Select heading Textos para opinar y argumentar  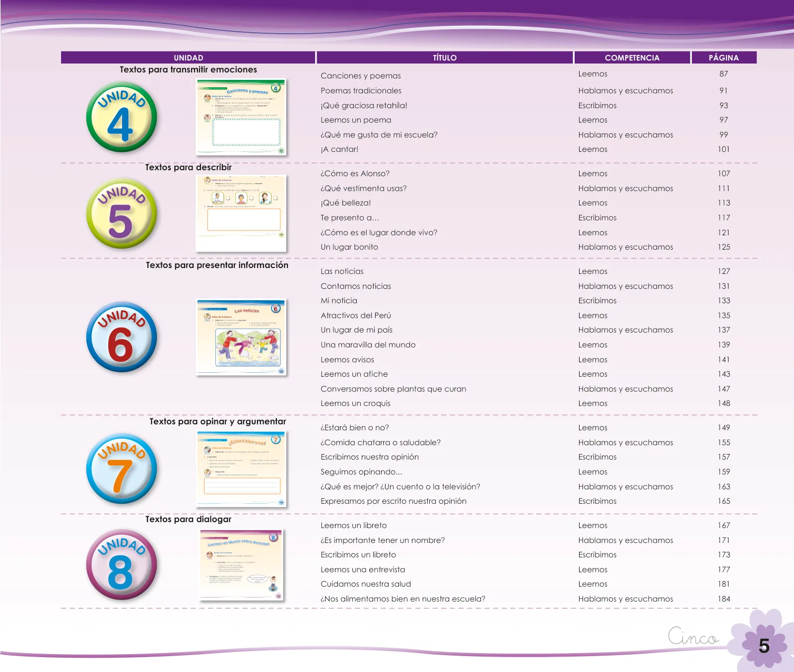(x=217, y=421)
